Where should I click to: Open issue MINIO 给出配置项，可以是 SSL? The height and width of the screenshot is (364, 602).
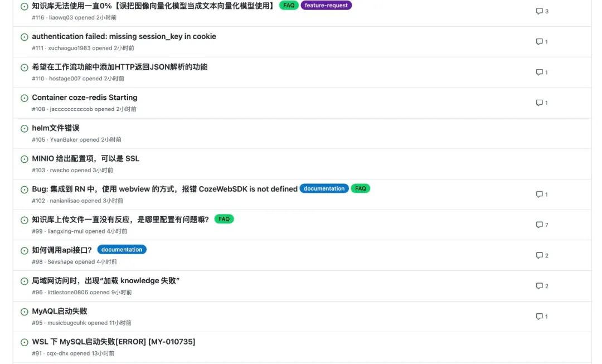pyautogui.click(x=86, y=158)
